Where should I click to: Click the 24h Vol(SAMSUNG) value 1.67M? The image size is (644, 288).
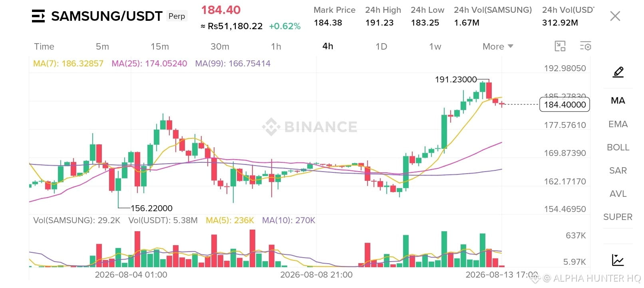click(467, 23)
